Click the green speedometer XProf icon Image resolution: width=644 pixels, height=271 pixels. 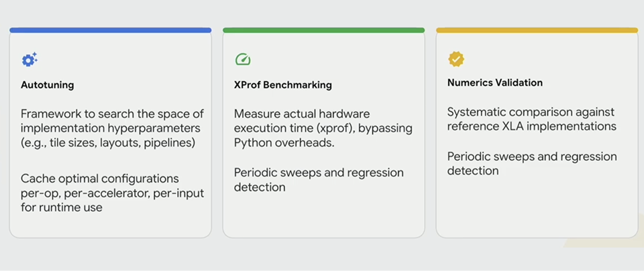pyautogui.click(x=243, y=60)
